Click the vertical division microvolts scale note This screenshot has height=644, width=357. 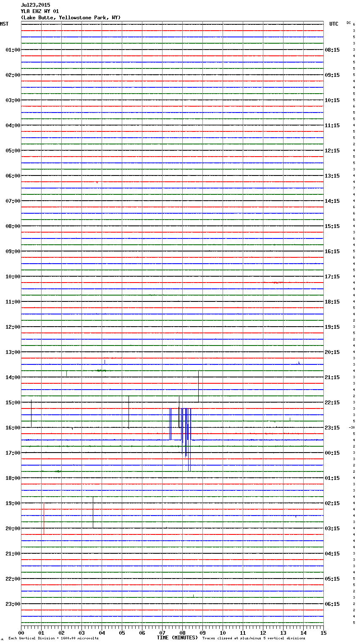click(53, 639)
